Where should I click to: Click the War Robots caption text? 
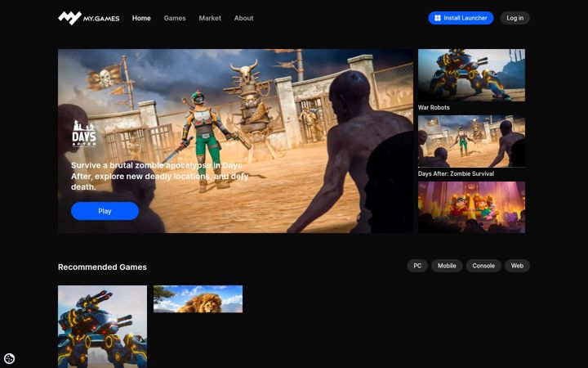pyautogui.click(x=434, y=107)
